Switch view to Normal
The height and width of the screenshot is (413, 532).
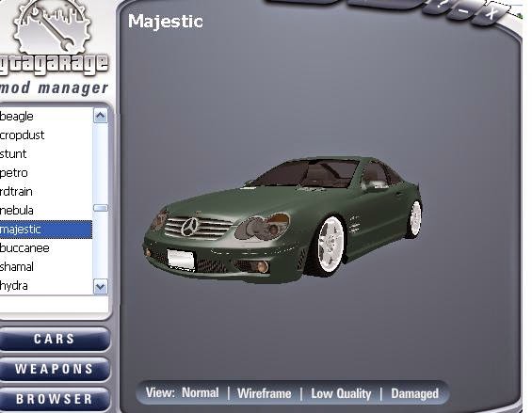point(201,392)
